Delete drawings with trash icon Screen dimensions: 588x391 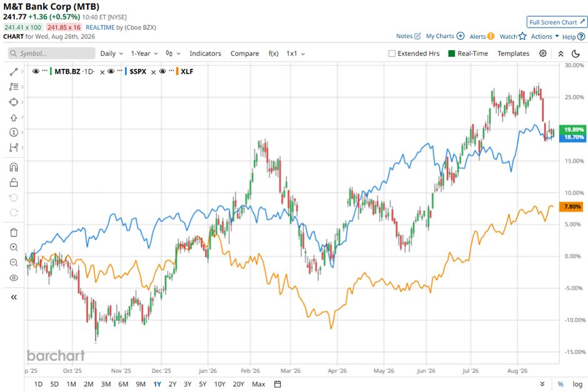(14, 233)
